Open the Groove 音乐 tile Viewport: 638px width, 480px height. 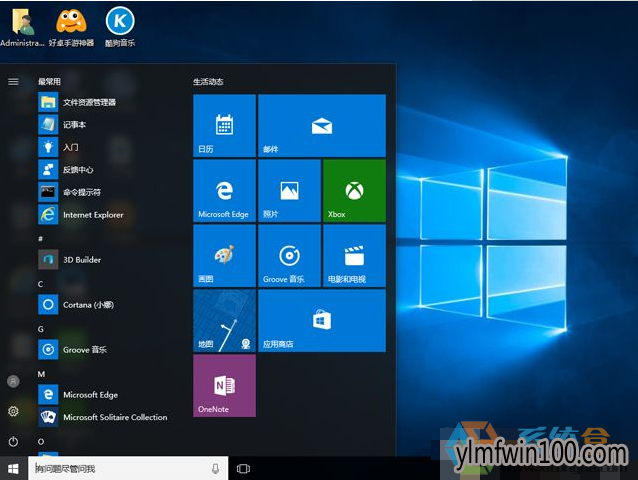[289, 256]
